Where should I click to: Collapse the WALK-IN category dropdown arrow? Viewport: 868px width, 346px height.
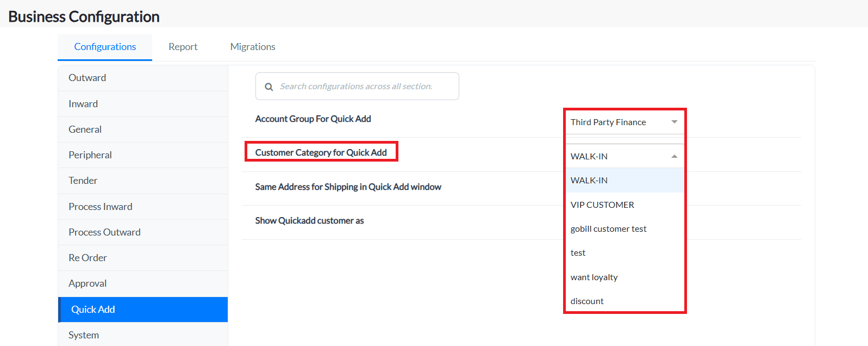point(674,156)
